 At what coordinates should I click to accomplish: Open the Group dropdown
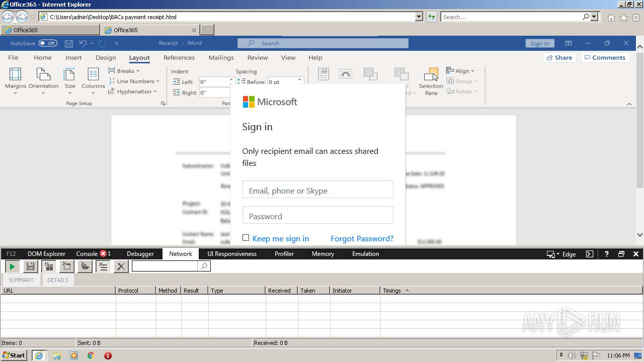(x=462, y=81)
